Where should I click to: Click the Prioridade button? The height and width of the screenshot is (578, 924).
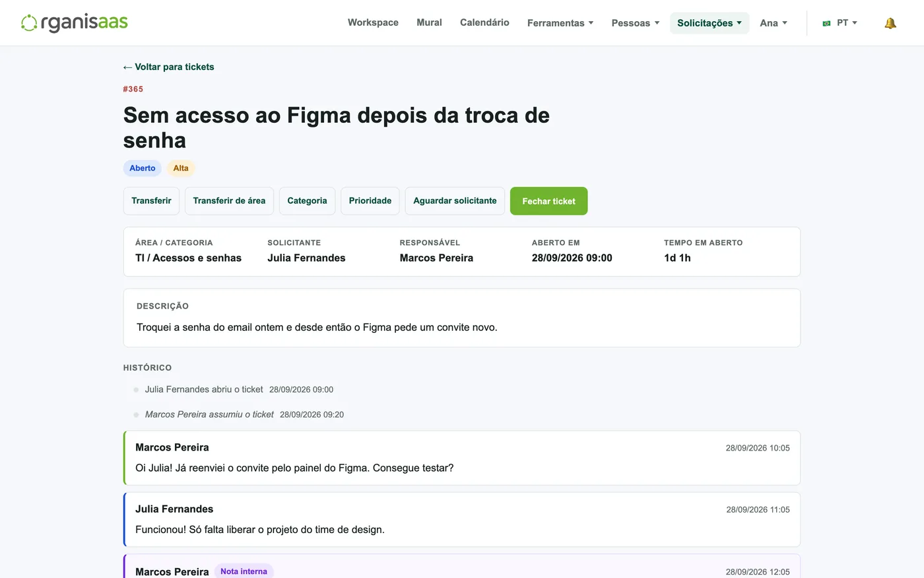370,201
